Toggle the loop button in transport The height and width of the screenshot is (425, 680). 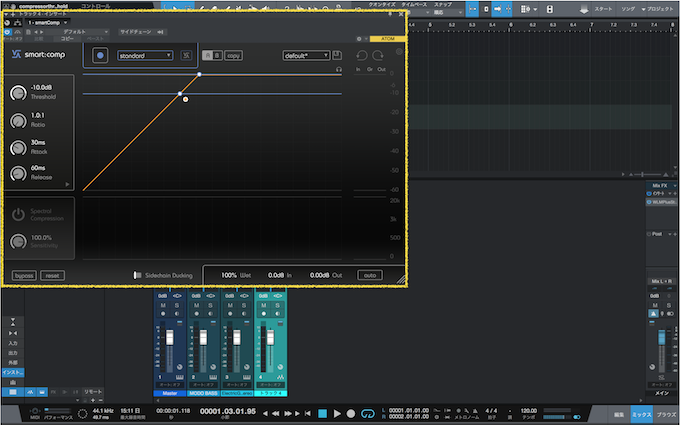tap(368, 414)
